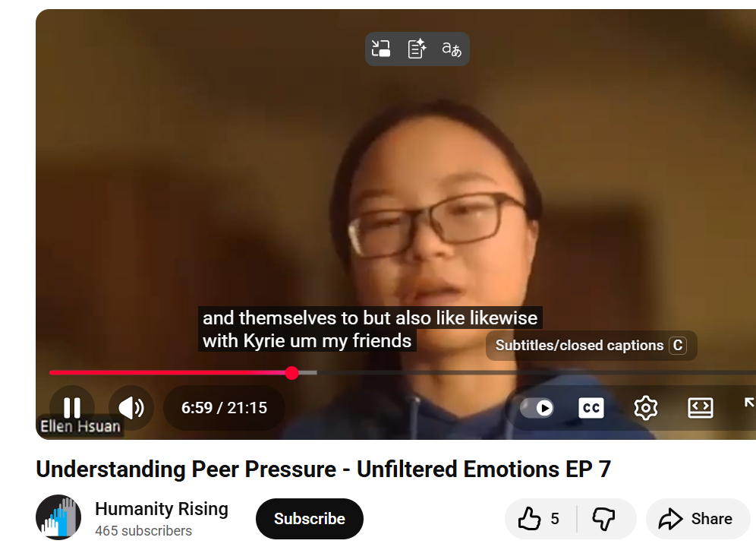Open the video settings gear
Viewport: 756px width, 550px height.
click(646, 408)
